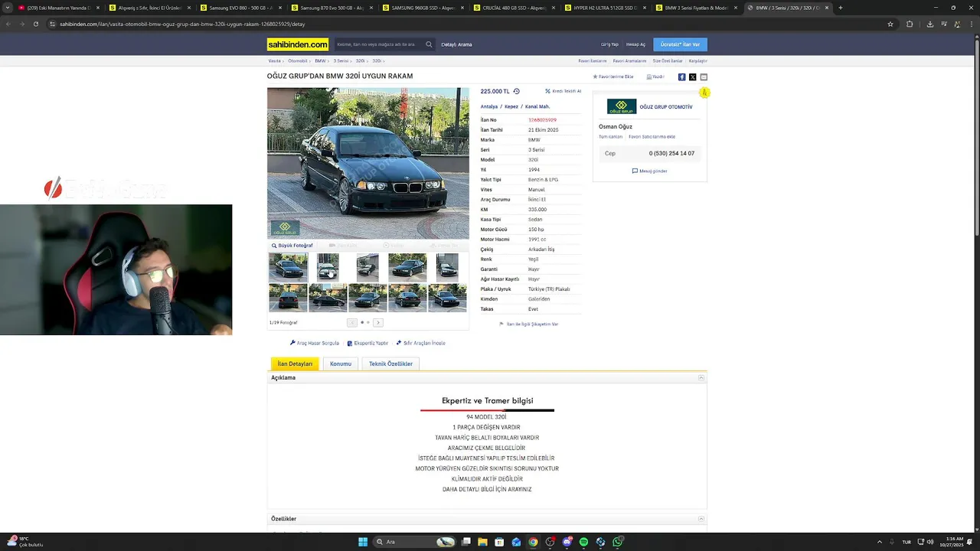Open File Explorer from taskbar

pos(482,542)
